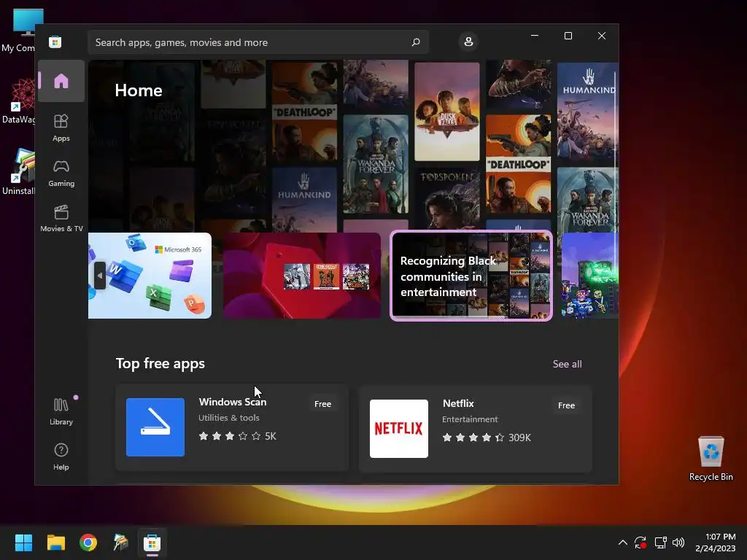
Task: Click the Windows Scan star rating
Action: 237,436
